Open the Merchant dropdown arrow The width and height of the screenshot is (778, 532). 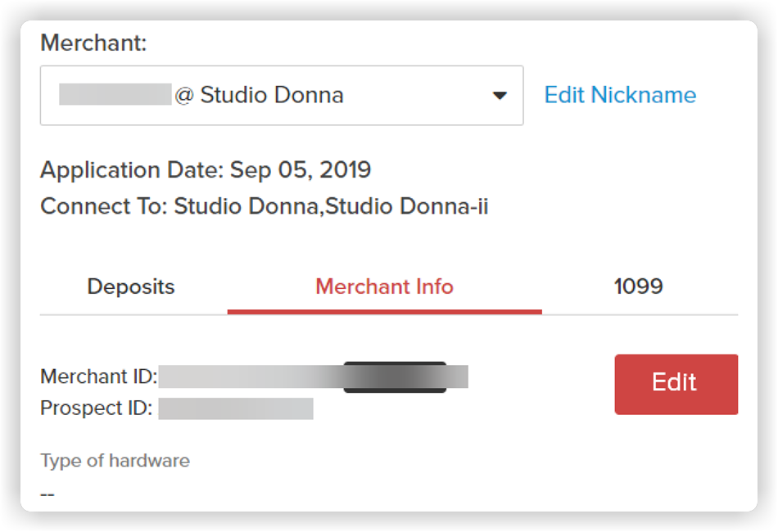pos(500,95)
